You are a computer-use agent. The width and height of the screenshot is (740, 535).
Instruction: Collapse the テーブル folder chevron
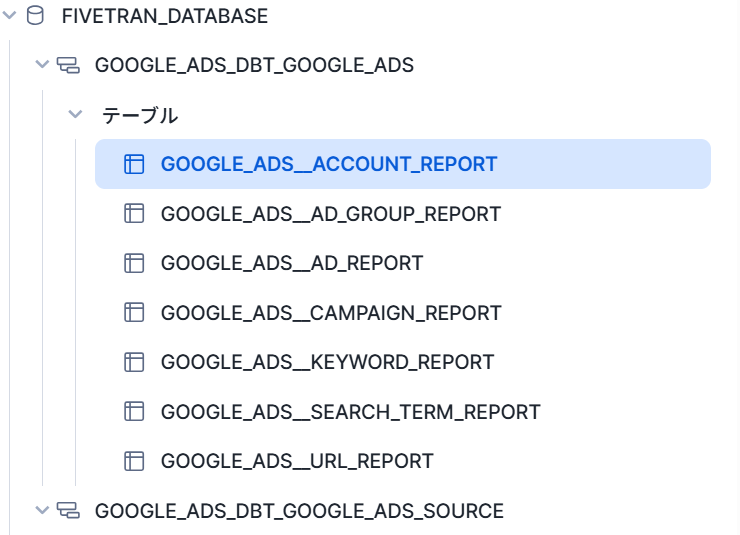click(75, 114)
